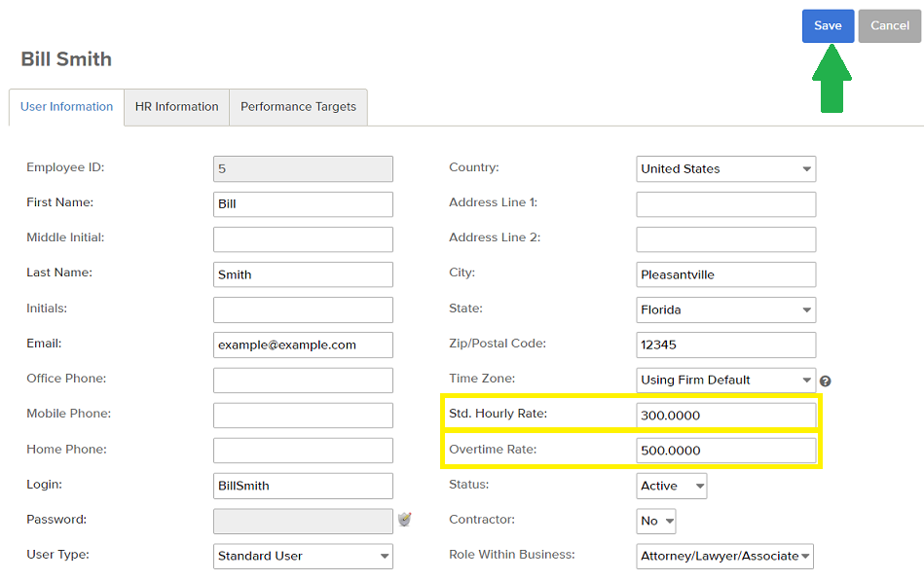Viewport: 924px width, 581px height.
Task: Click the Office Phone input
Action: pos(303,381)
